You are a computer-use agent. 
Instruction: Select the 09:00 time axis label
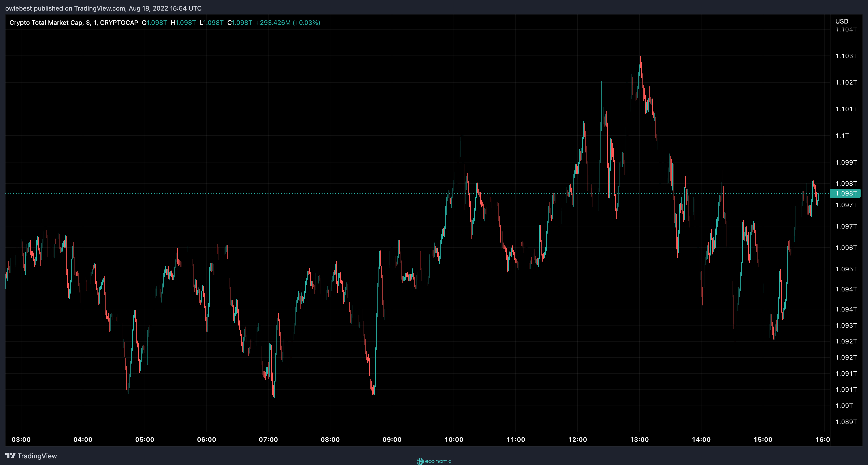[392, 439]
